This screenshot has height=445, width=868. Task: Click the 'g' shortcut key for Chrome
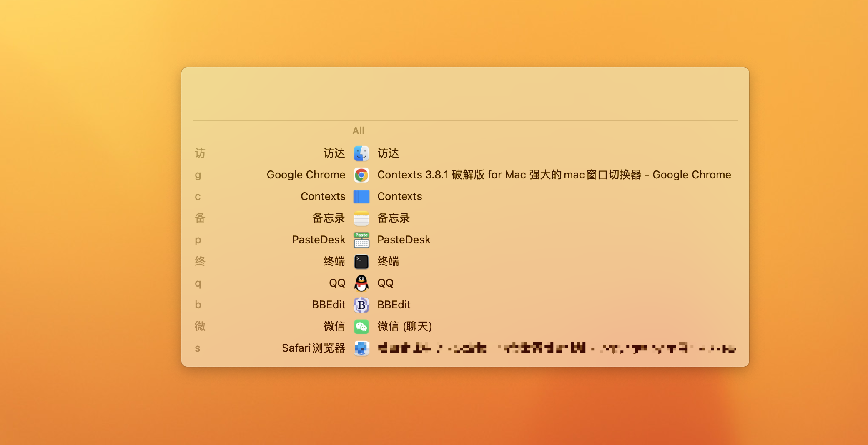[198, 175]
